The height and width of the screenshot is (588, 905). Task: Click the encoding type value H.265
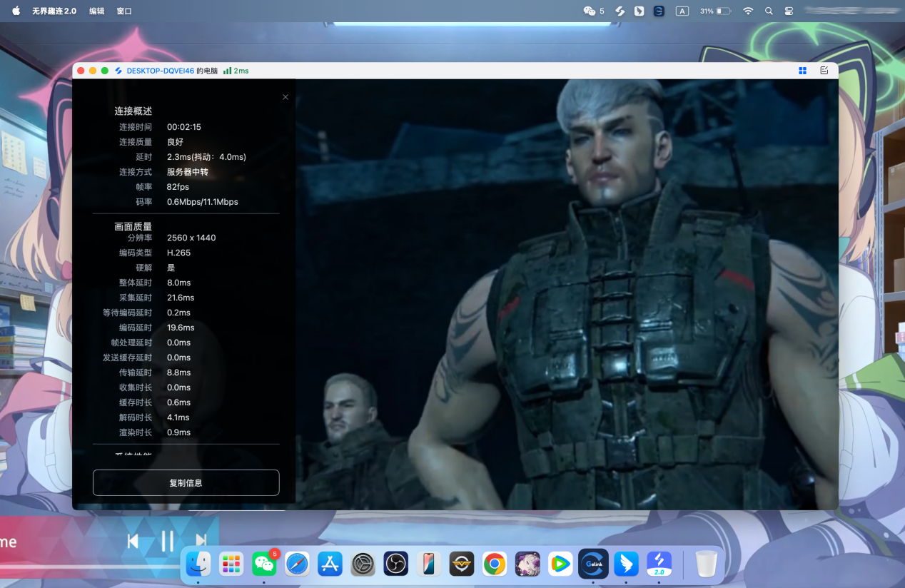(x=179, y=253)
